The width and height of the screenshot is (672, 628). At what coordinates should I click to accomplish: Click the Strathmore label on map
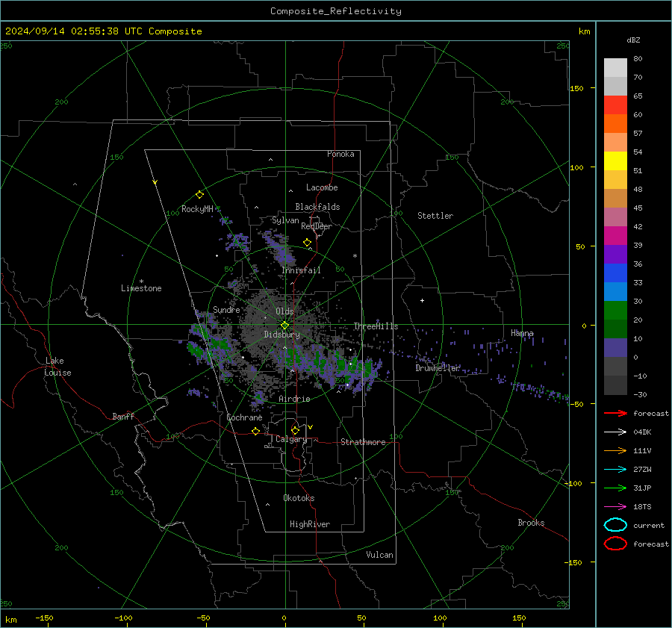[363, 442]
